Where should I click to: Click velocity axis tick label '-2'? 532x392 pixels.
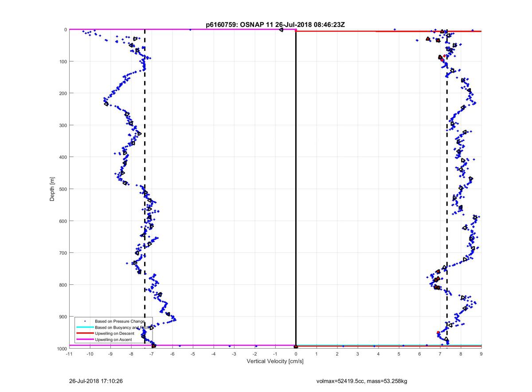point(254,354)
